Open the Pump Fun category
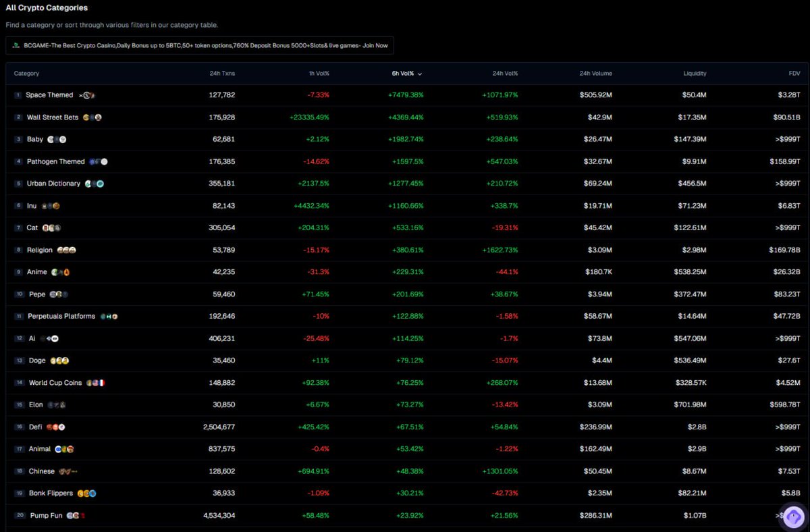The image size is (810, 532). pos(47,516)
